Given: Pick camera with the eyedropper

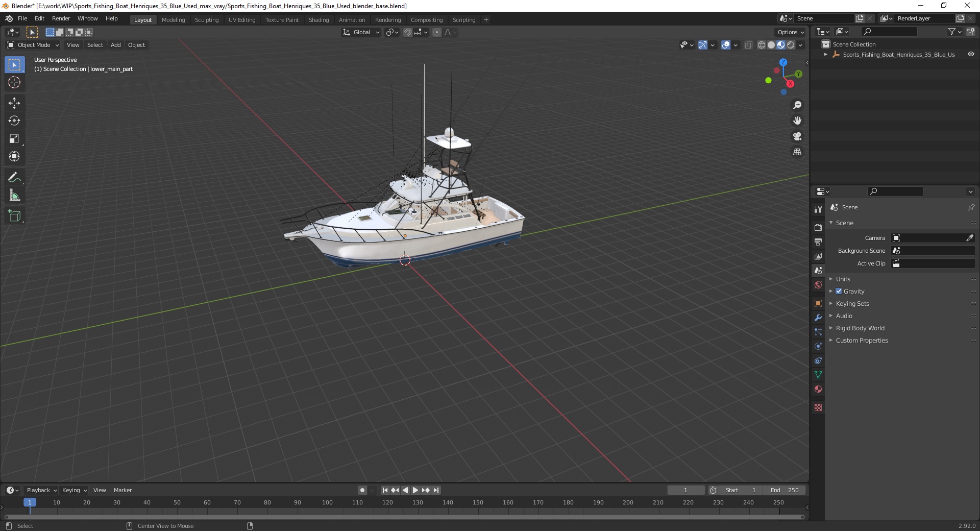Looking at the screenshot, I should tap(969, 238).
